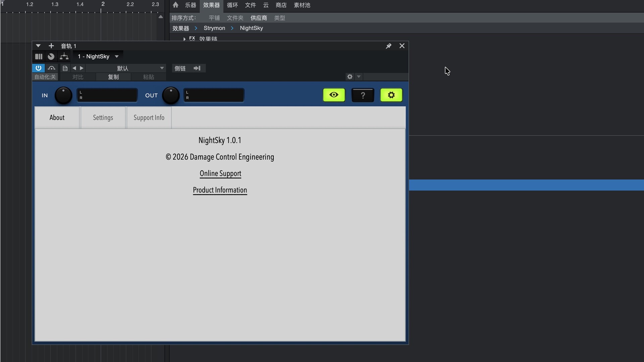Click the plus icon to add insert
644x362 pixels.
[51, 46]
